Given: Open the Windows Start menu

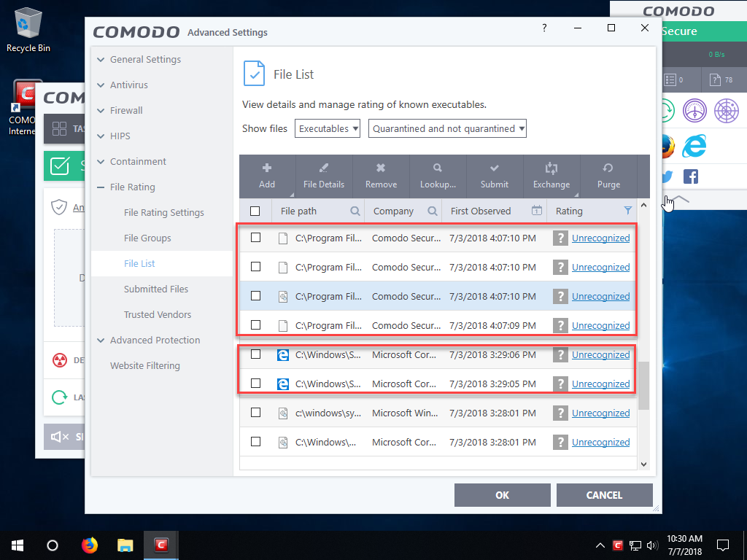Looking at the screenshot, I should (18, 545).
